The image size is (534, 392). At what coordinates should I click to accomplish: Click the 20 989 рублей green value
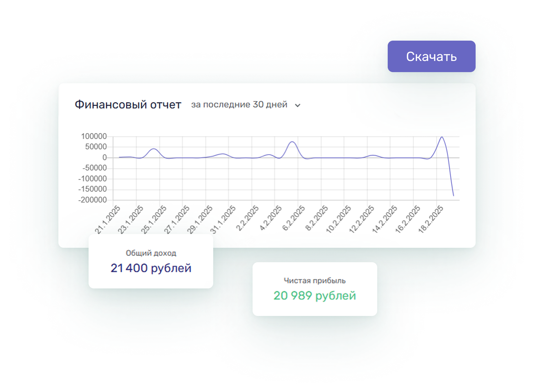(315, 296)
